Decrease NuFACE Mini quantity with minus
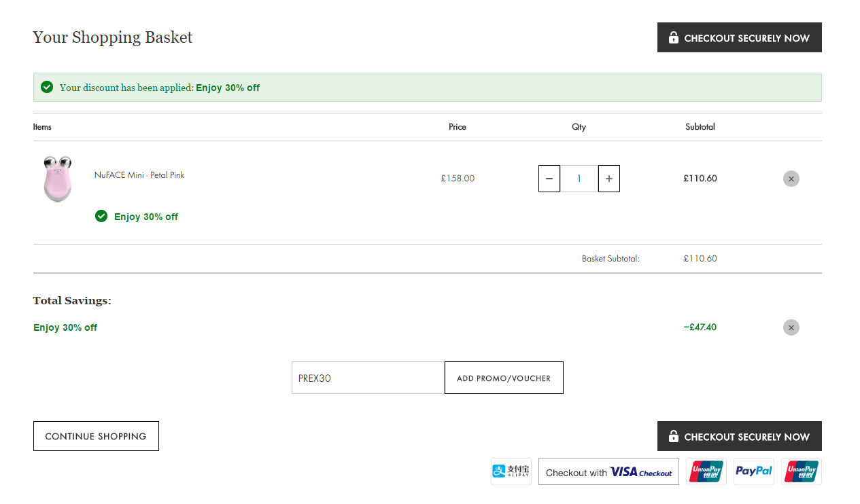The width and height of the screenshot is (860, 504). pyautogui.click(x=549, y=179)
